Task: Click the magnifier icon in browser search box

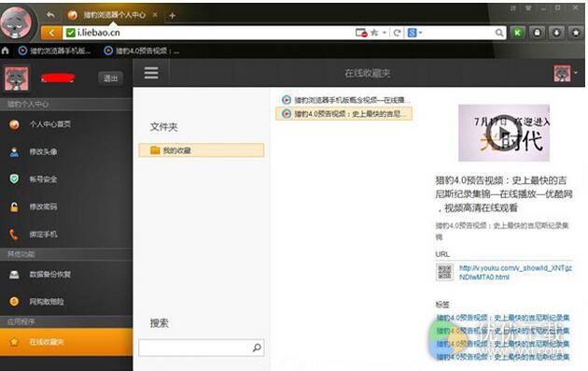Action: pyautogui.click(x=499, y=33)
